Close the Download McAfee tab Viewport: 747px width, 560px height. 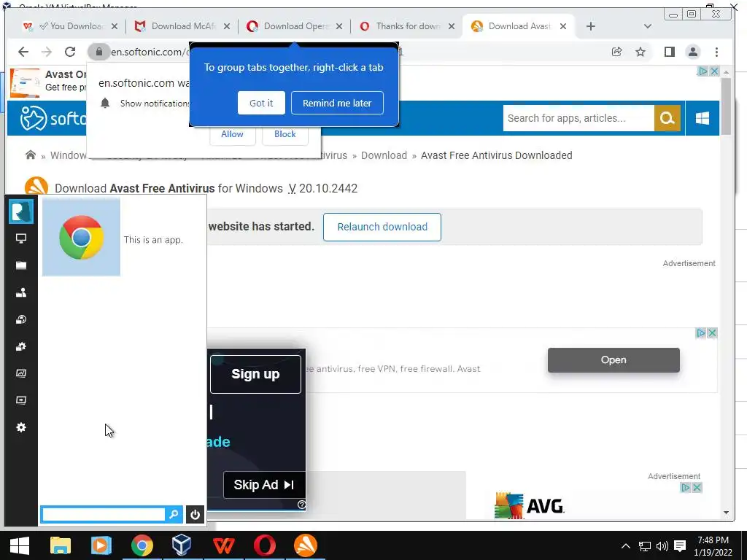pos(227,26)
